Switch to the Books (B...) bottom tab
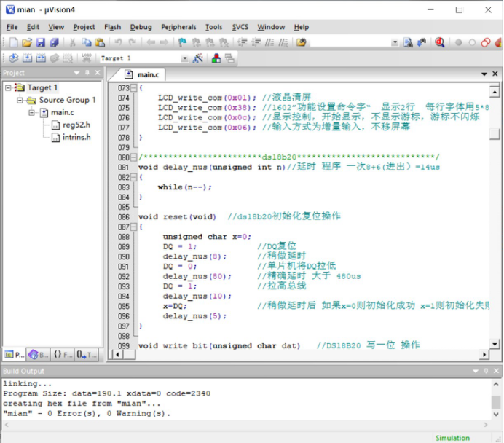504x443 pixels. coord(39,355)
